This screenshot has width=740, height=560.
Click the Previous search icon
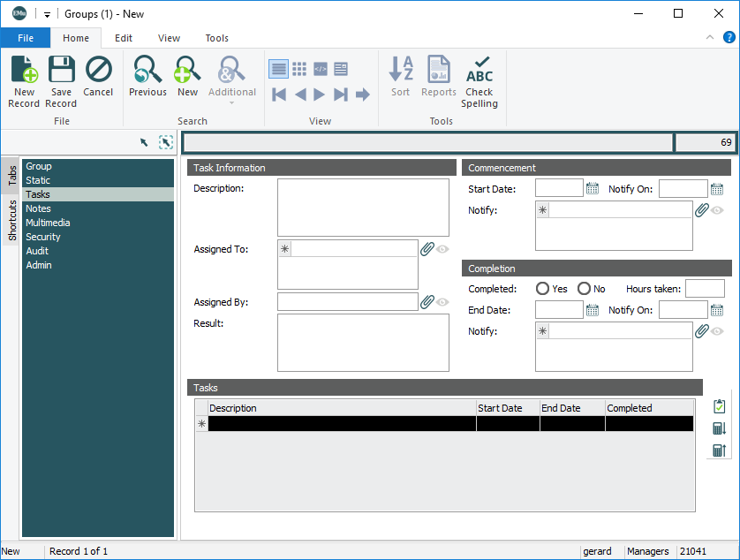coord(147,71)
